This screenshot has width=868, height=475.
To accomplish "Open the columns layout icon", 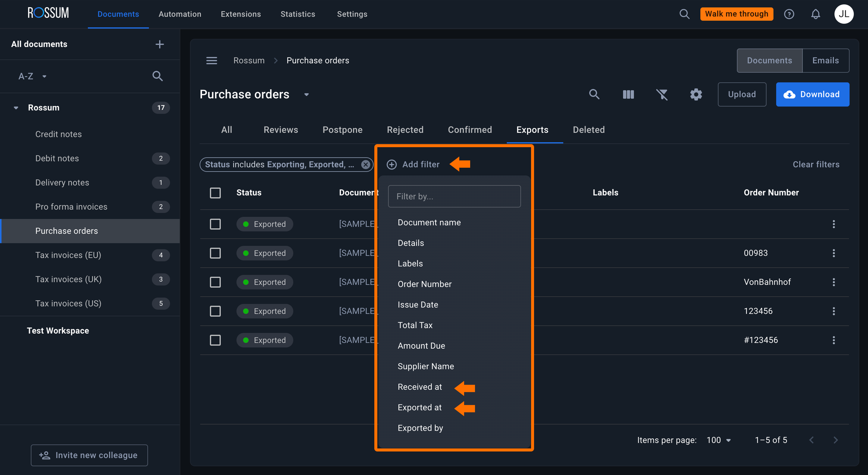I will coord(628,94).
